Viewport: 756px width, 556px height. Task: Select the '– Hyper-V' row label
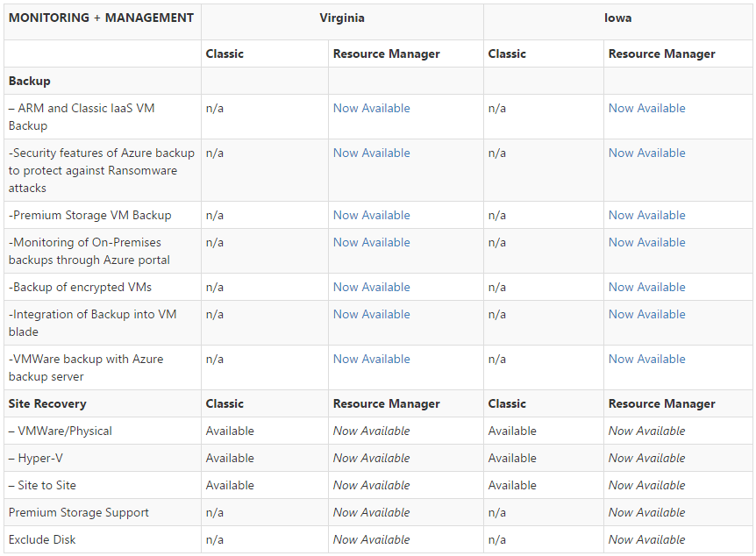tap(36, 458)
